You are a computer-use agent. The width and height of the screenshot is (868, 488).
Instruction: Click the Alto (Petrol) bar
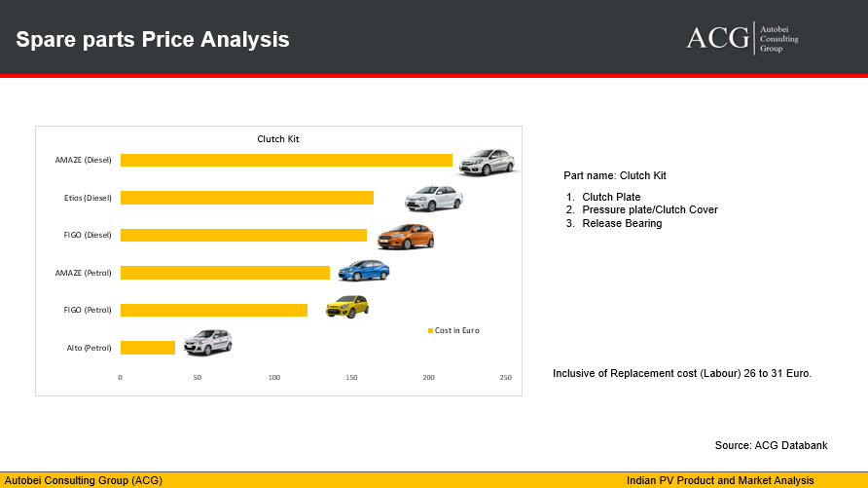pyautogui.click(x=148, y=348)
